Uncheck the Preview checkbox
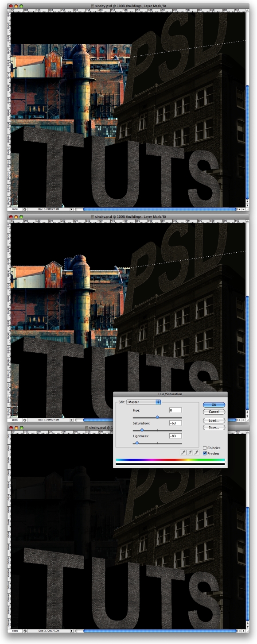Viewport: 257px width, 644px height. [205, 453]
